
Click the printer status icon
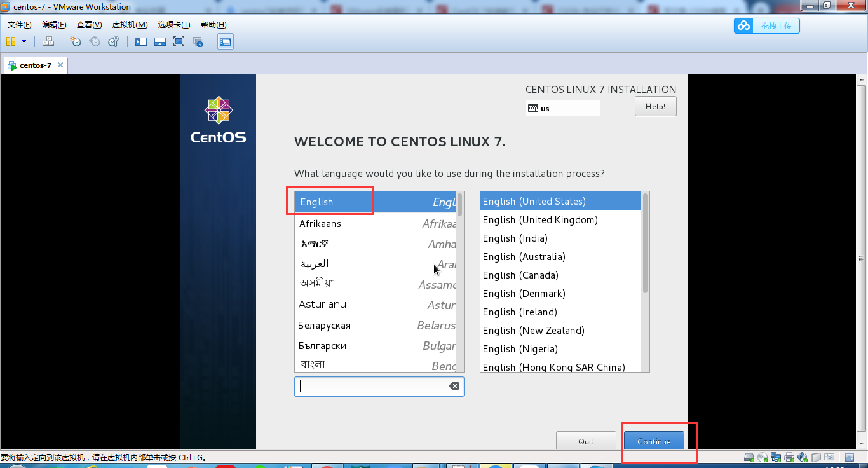pyautogui.click(x=789, y=457)
